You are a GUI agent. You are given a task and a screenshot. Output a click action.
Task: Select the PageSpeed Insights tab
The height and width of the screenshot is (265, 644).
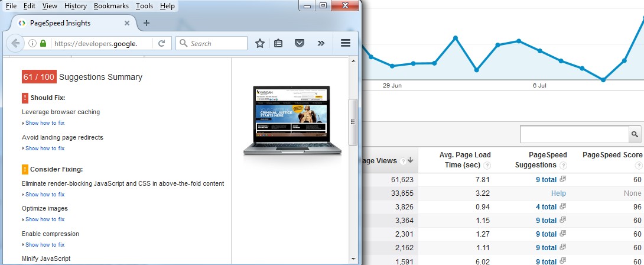click(71, 23)
